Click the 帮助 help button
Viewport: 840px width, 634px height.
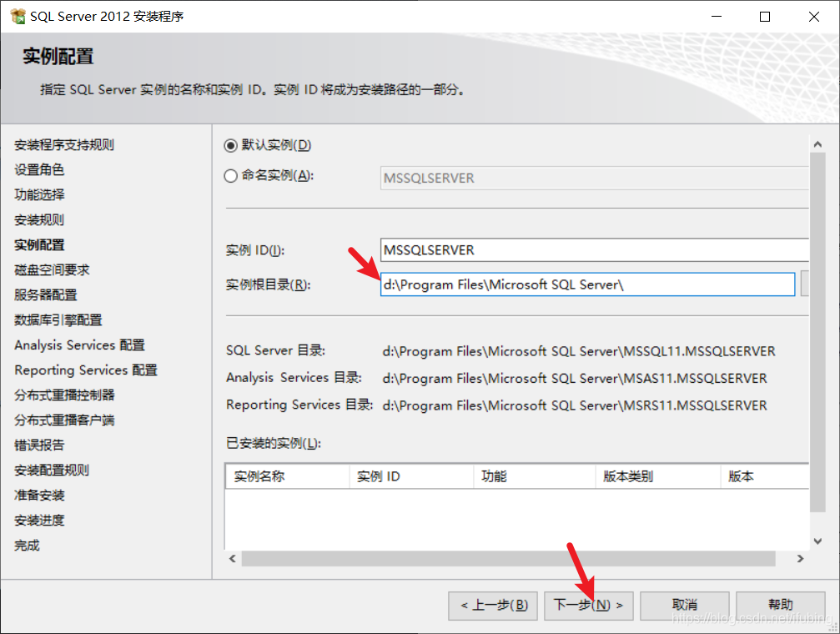[x=781, y=606]
